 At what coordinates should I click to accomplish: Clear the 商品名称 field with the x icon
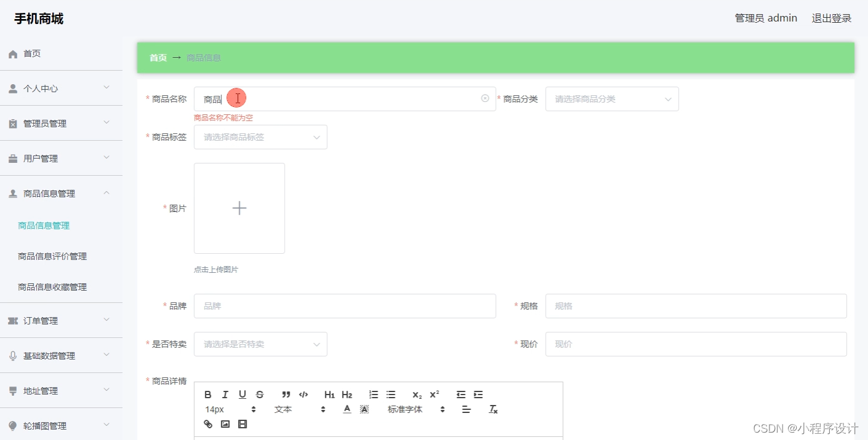[485, 98]
